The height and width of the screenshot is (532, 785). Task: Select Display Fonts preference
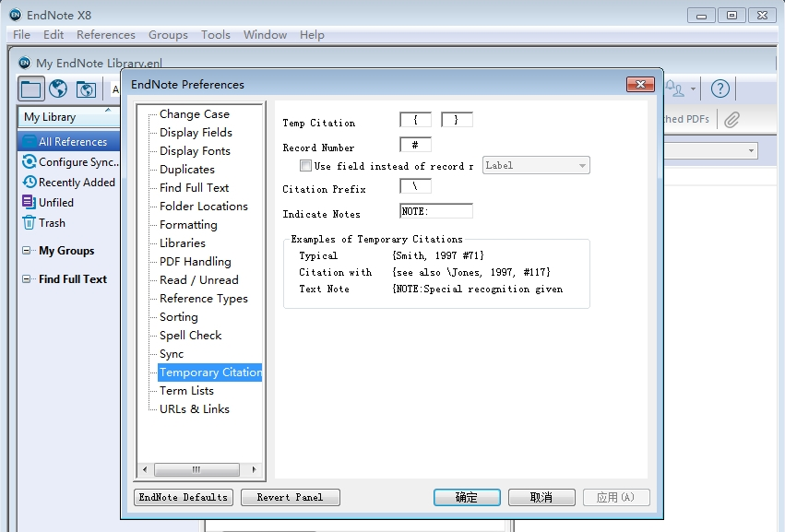pyautogui.click(x=195, y=151)
